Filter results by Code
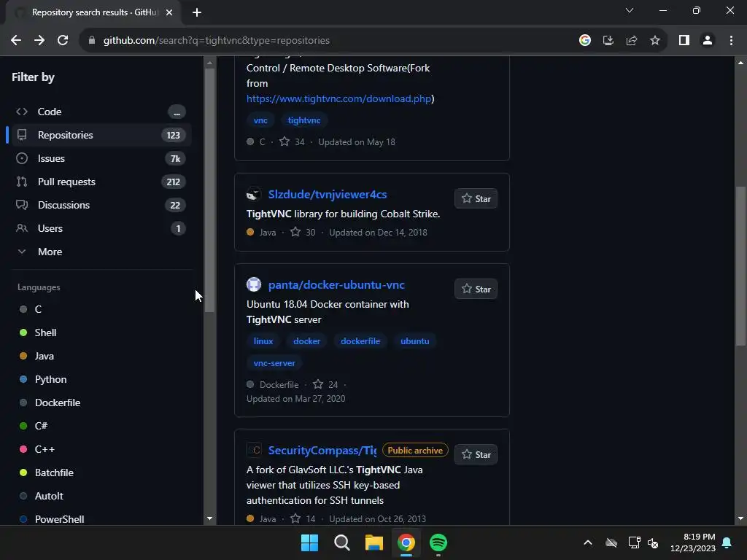Viewport: 747px width, 560px height. [x=100, y=112]
